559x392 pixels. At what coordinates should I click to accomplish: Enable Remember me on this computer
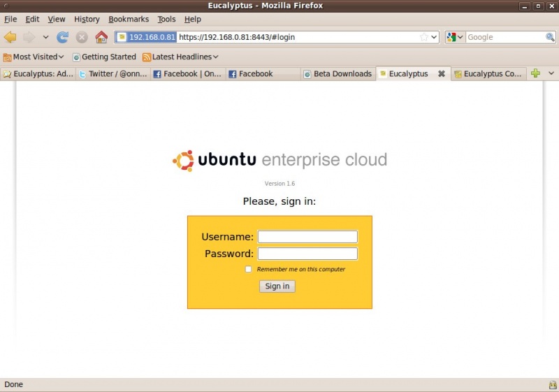pyautogui.click(x=248, y=269)
